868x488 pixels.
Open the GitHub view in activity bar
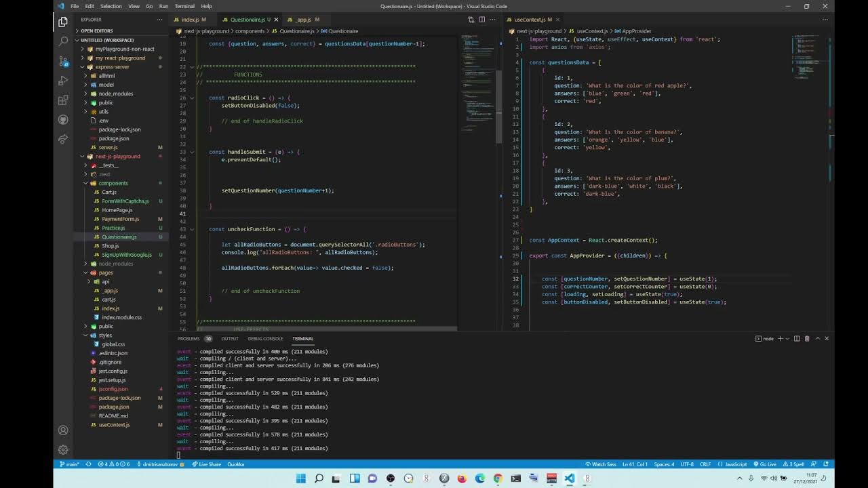pos(63,120)
